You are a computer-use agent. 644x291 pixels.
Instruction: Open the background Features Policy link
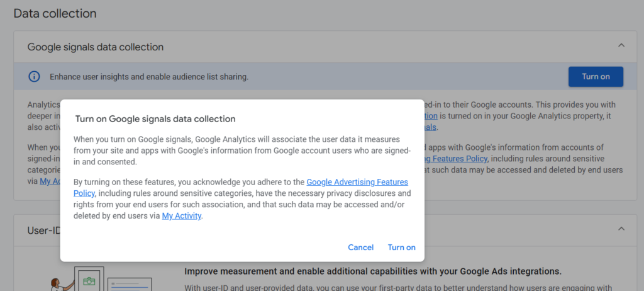pos(456,159)
